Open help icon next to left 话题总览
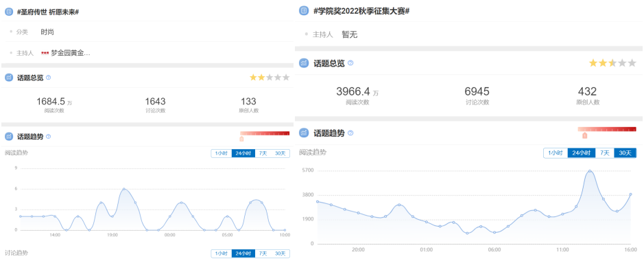Screen dimensions: 644x272 (x=49, y=78)
